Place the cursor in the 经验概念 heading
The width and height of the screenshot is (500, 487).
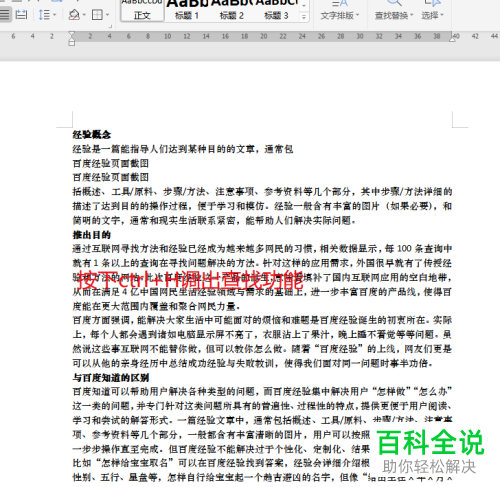(92, 135)
